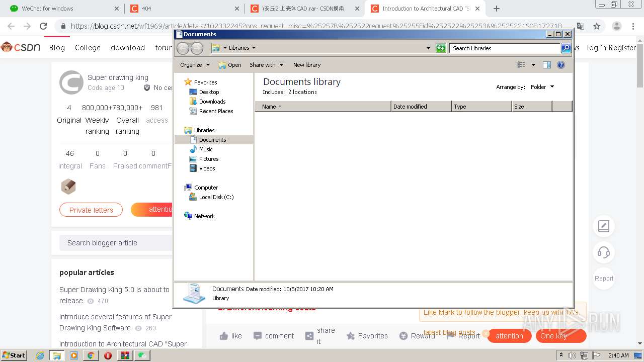Click the share it button
644x362 pixels.
320,336
